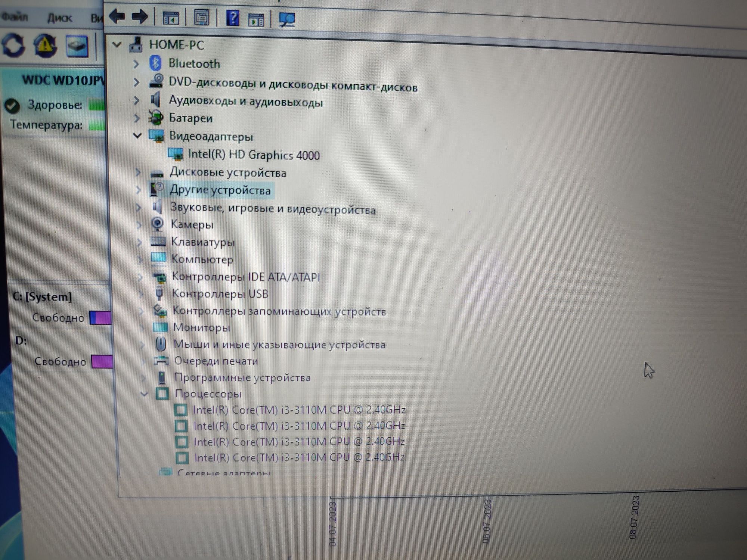Click the Bluetooth category icon
This screenshot has height=560, width=747.
point(155,63)
